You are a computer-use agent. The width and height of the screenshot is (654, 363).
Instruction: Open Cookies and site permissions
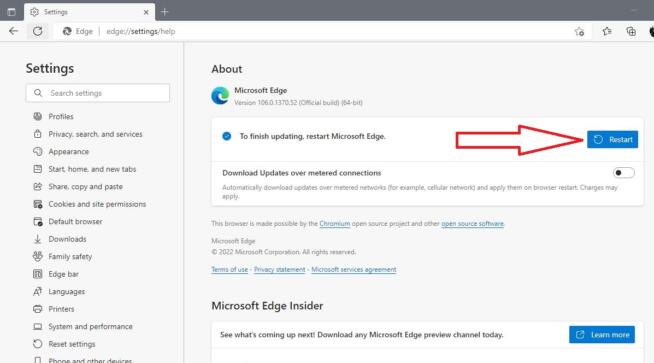point(97,204)
